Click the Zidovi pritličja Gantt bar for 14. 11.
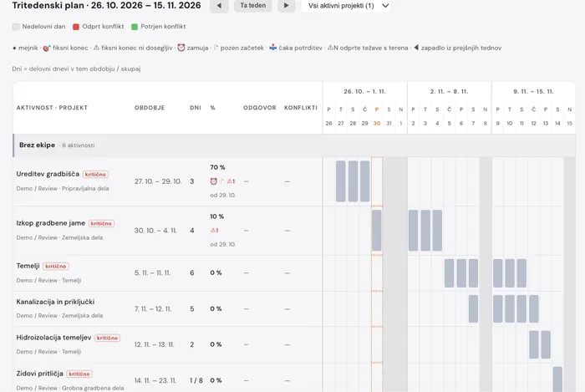Image resolution: width=585 pixels, height=392 pixels. point(557,379)
